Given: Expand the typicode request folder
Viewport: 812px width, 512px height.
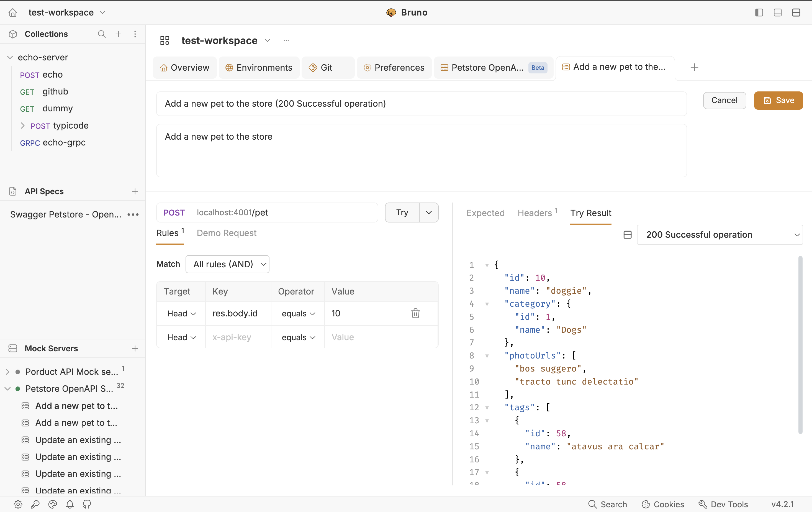Looking at the screenshot, I should (x=23, y=126).
